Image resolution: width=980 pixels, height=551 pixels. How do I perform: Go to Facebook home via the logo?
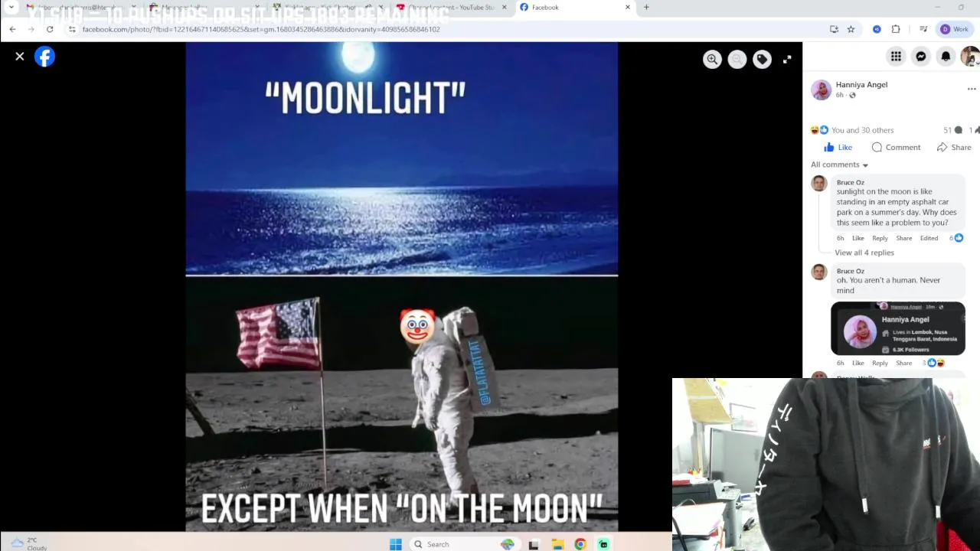(44, 57)
